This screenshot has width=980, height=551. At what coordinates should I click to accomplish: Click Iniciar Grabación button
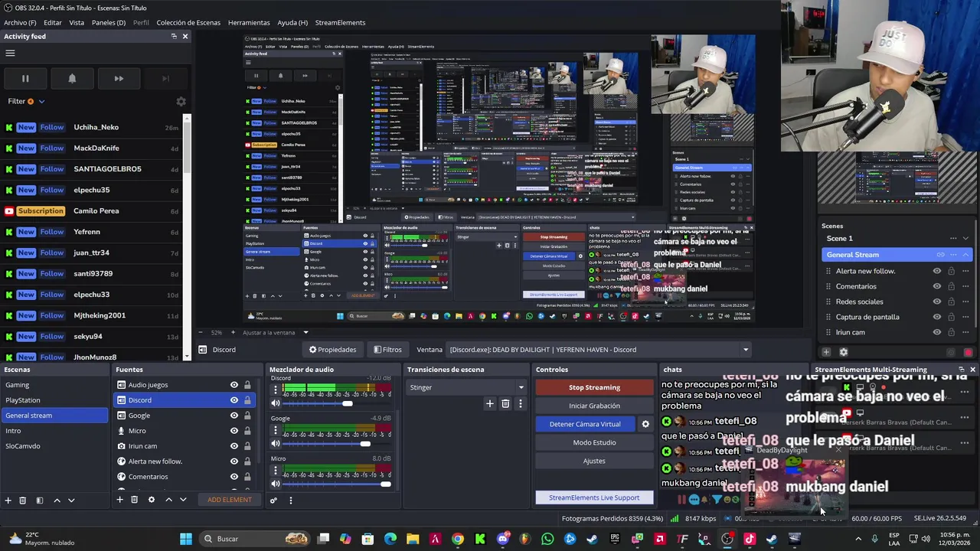click(594, 406)
